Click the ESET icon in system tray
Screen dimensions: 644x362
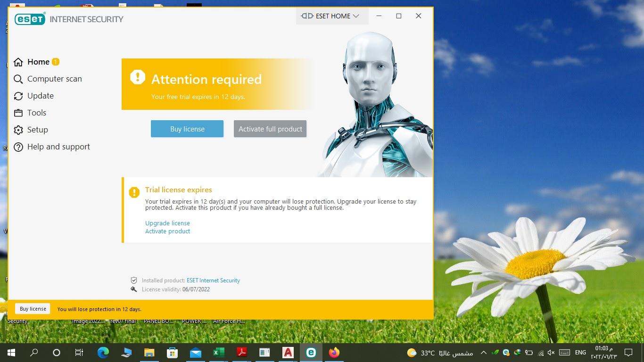(x=506, y=353)
